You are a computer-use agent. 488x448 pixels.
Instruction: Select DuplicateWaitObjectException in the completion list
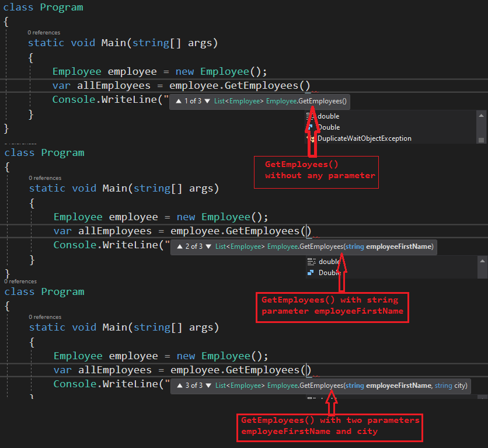click(x=364, y=138)
